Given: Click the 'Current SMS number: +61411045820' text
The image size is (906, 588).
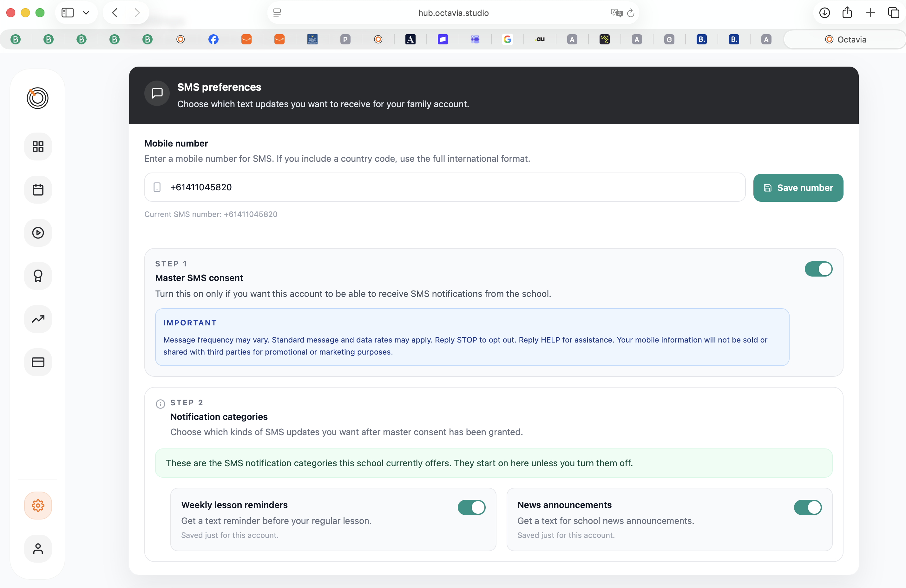Looking at the screenshot, I should point(211,214).
